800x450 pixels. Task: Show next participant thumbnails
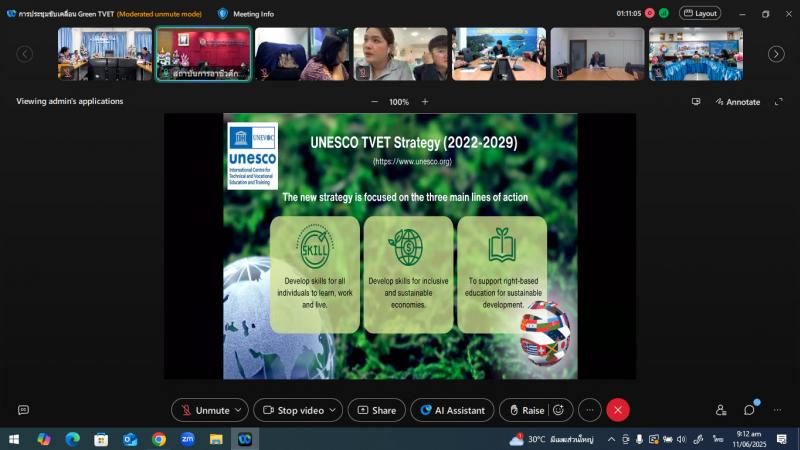pyautogui.click(x=776, y=54)
